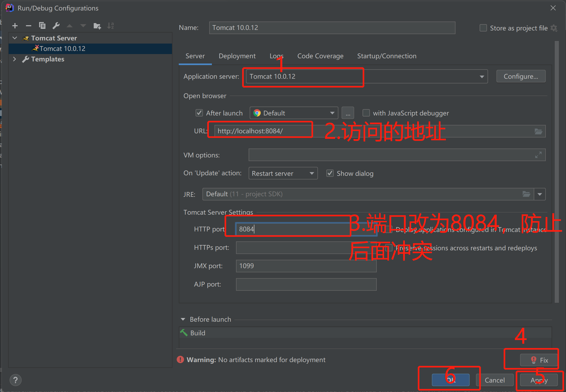The height and width of the screenshot is (392, 566).
Task: Click the Remove Configuration minus icon
Action: (29, 26)
